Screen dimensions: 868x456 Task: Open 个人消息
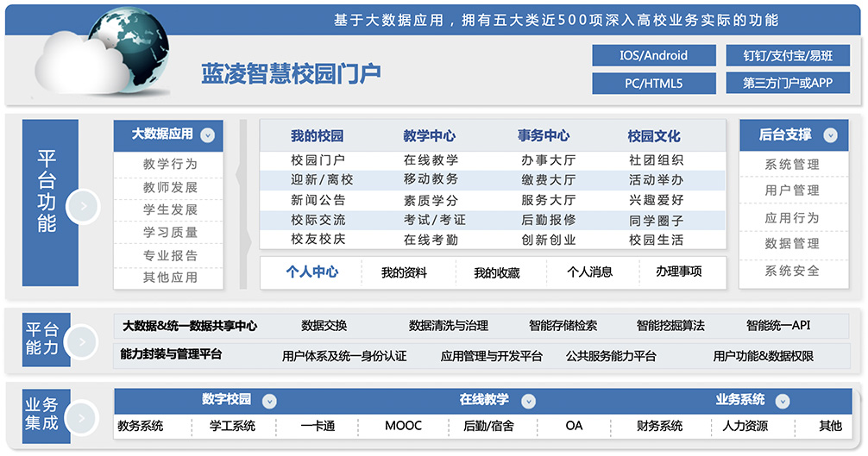[x=589, y=272]
